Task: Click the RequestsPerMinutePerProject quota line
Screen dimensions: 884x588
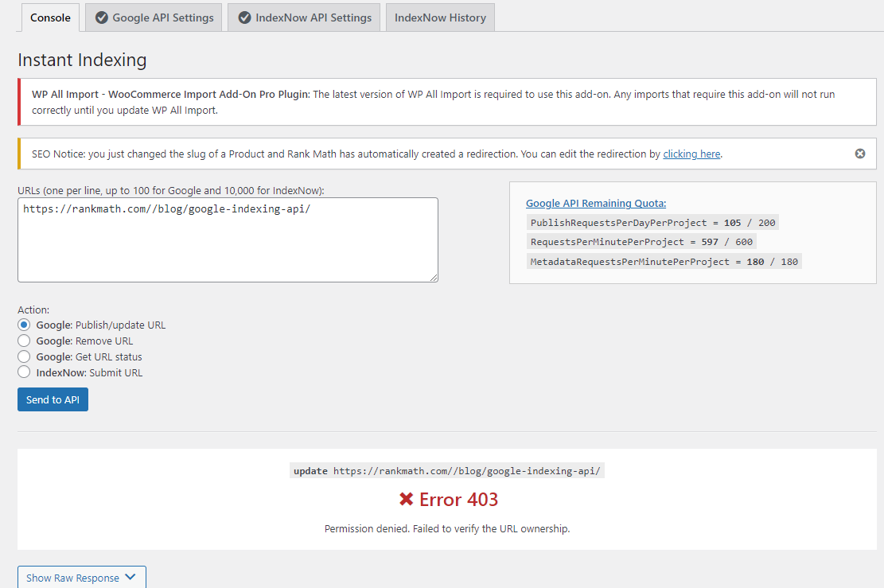Action: [x=641, y=242]
